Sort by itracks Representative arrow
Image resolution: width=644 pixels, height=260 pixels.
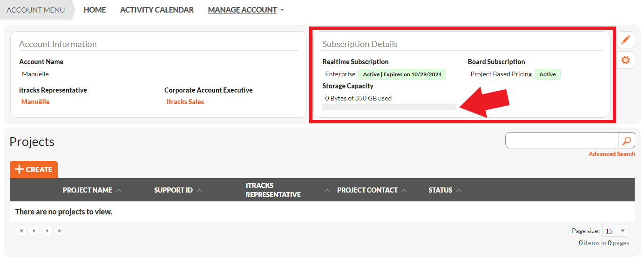coord(327,190)
